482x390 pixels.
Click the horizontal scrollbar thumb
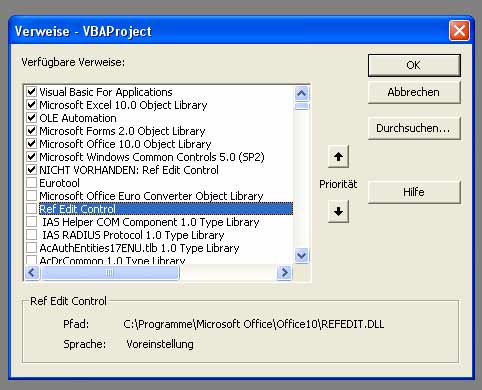(109, 273)
